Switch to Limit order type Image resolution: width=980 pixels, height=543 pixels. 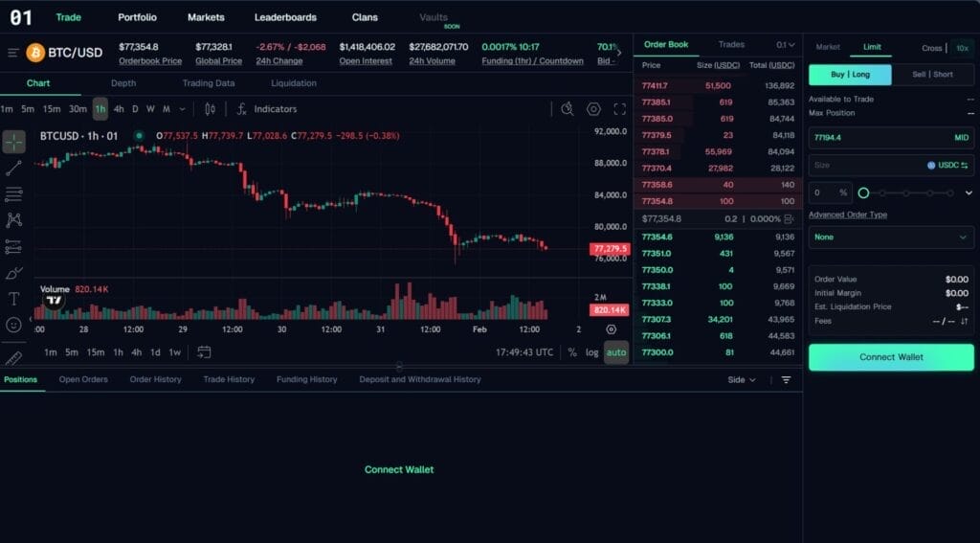point(872,47)
